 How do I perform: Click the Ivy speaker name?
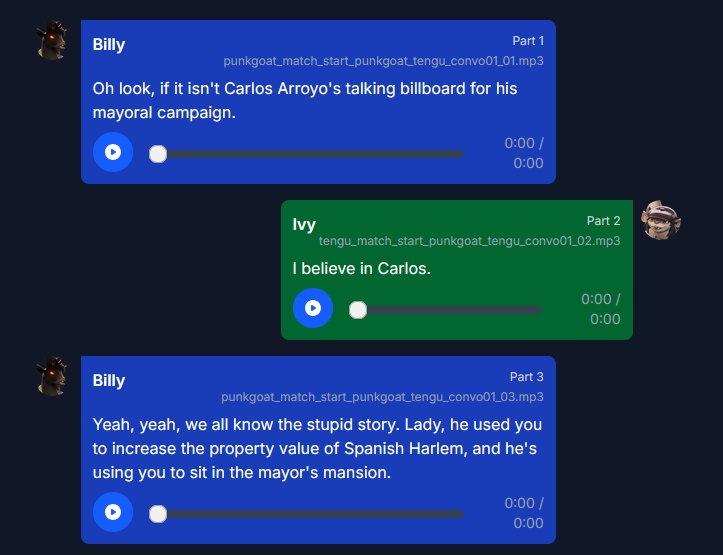click(x=304, y=224)
